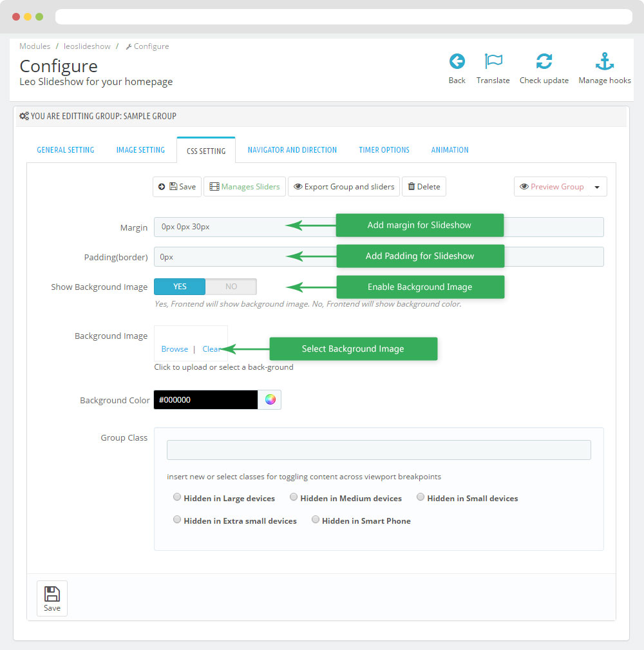
Task: Delete the group with Delete button
Action: point(424,187)
